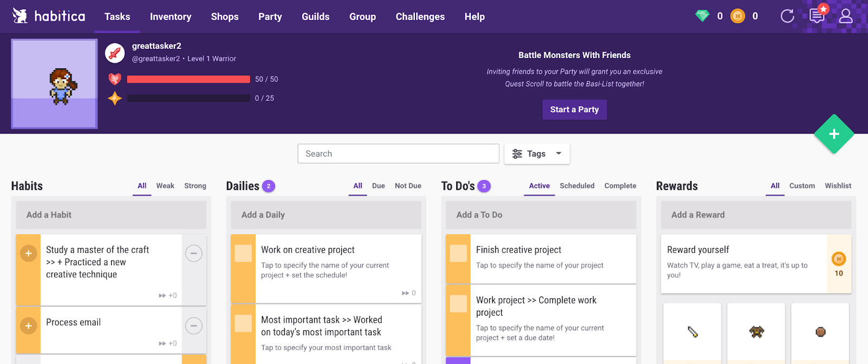The width and height of the screenshot is (868, 364).
Task: Click the Warrior class sword icon
Action: point(114,53)
